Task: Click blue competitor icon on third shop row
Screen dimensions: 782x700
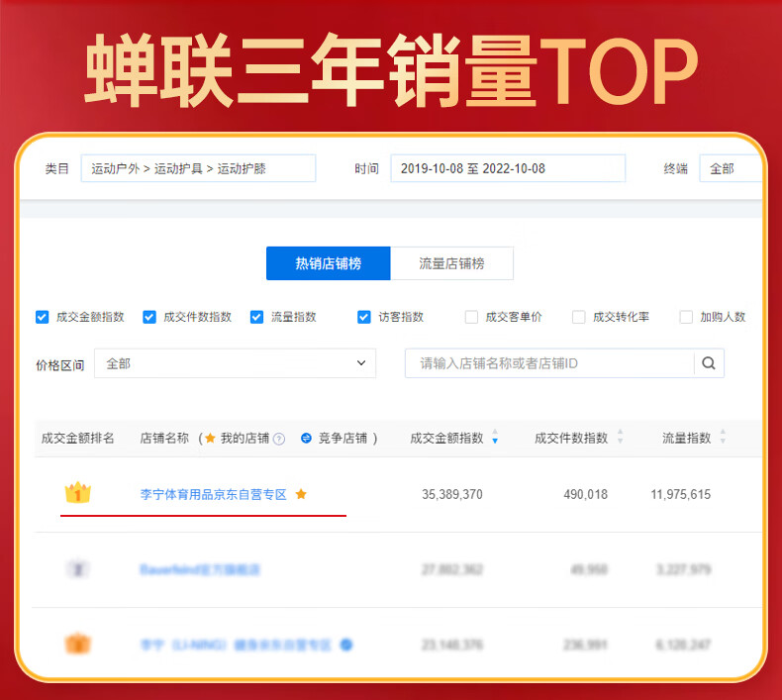Action: click(346, 646)
